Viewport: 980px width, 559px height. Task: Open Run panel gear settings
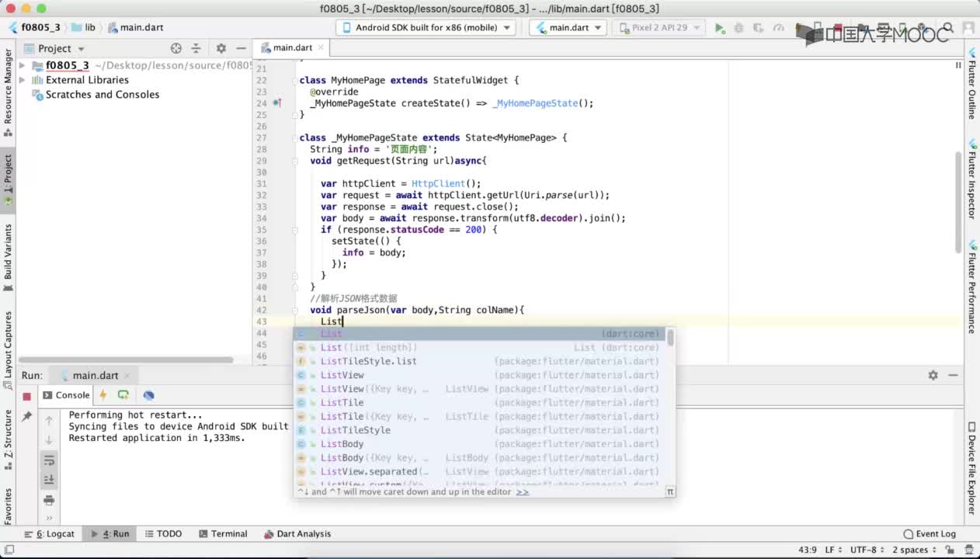pyautogui.click(x=933, y=375)
